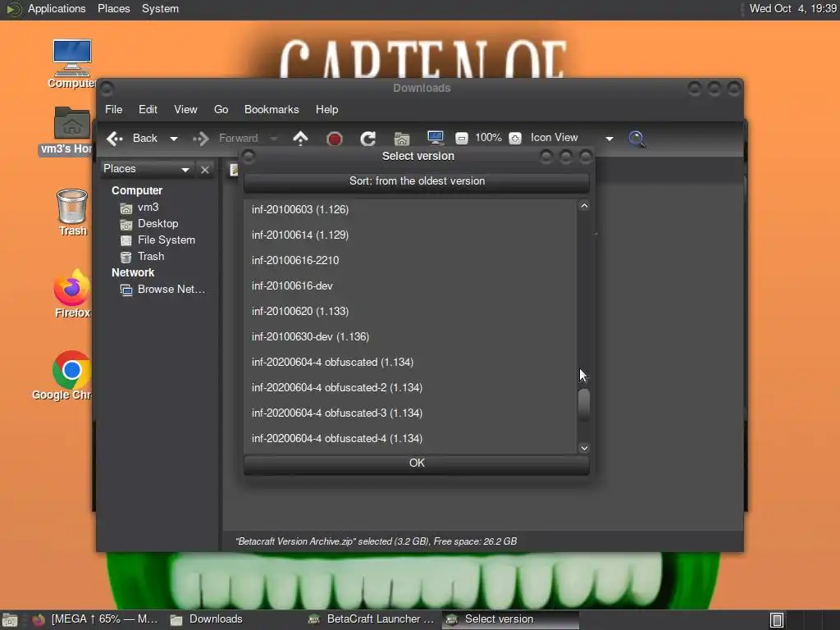Launch Firefox from the desktop
840x630 pixels.
pos(72,294)
